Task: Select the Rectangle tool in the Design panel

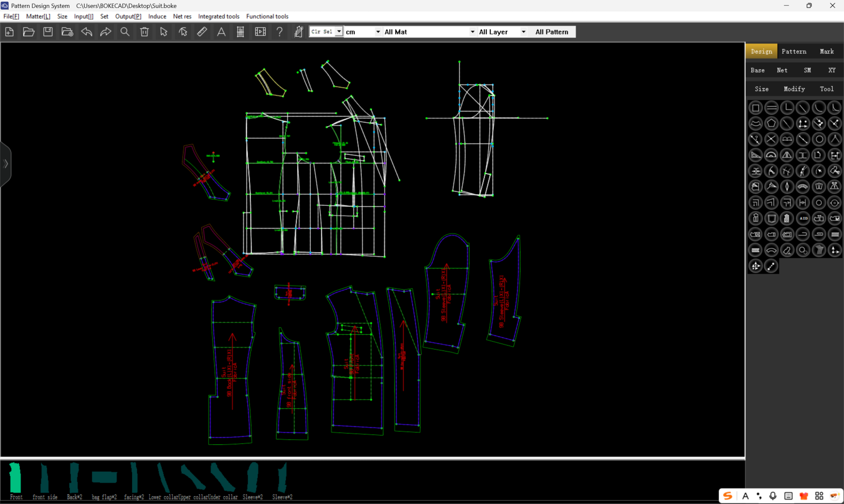Action: tap(755, 107)
